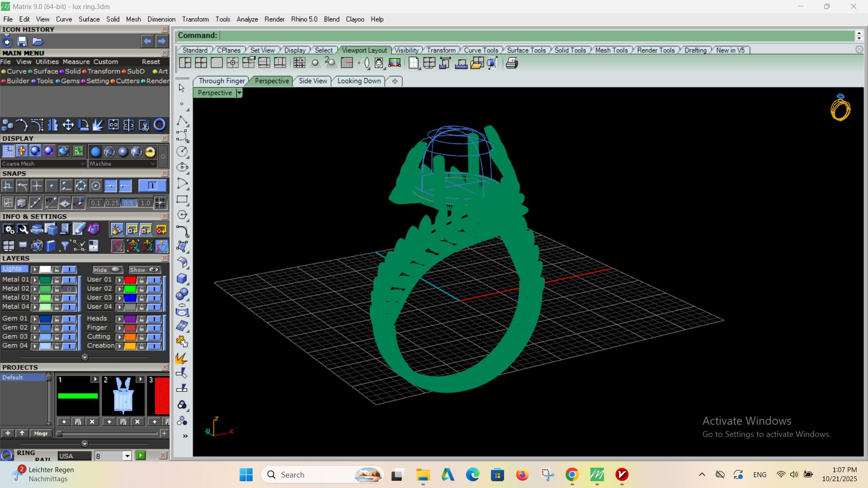
Task: Click the Move tool icon in Main Menu
Action: point(68,125)
